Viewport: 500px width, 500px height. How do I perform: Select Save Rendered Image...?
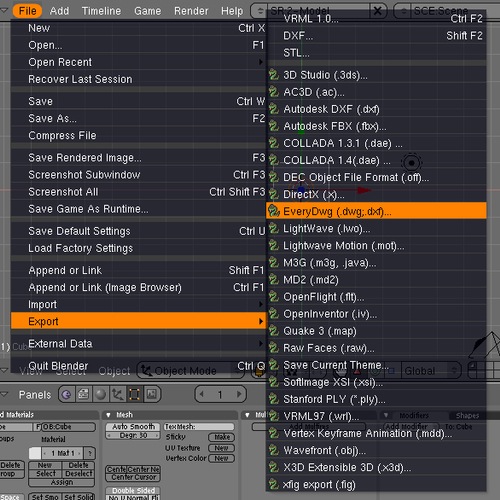139,158
